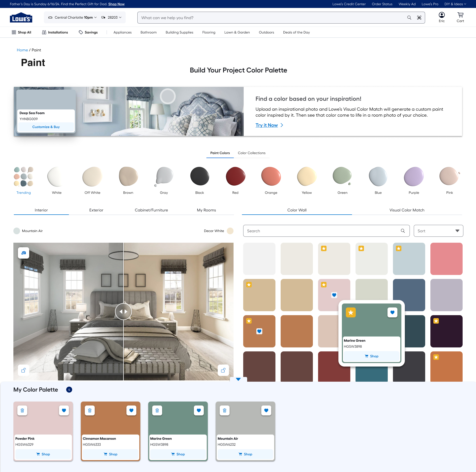Screen dimensions: 476x472
Task: Expand the 28203 zip code selector
Action: [112, 17]
